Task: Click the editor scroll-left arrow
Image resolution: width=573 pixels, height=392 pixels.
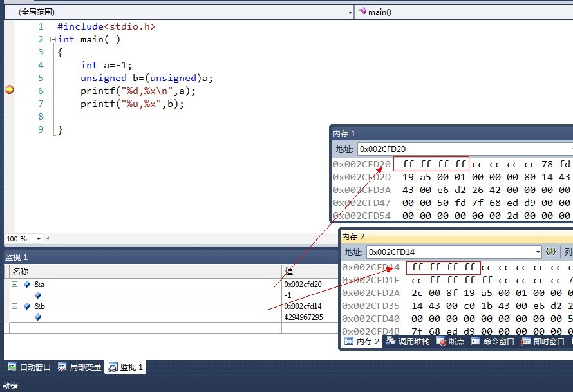Action: click(x=48, y=239)
